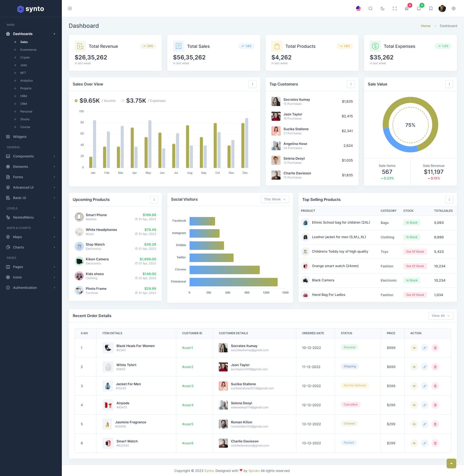This screenshot has height=476, width=464.
Task: Open the This Week dropdown
Action: (x=275, y=199)
